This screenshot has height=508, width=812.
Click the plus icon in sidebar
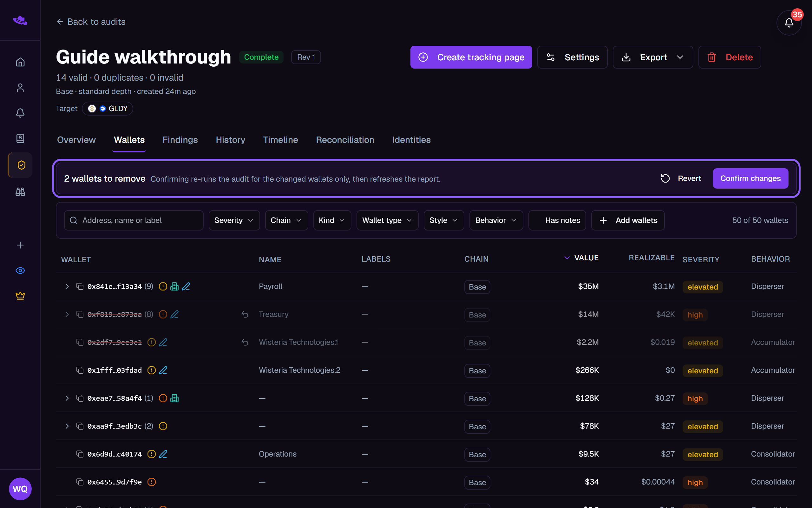coord(20,245)
